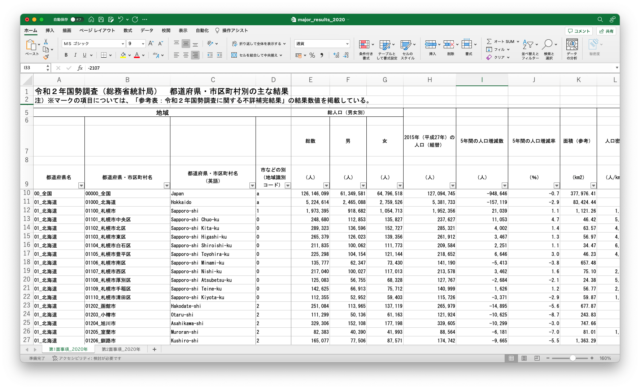Click the Comments button
This screenshot has height=389, width=640.
579,31
